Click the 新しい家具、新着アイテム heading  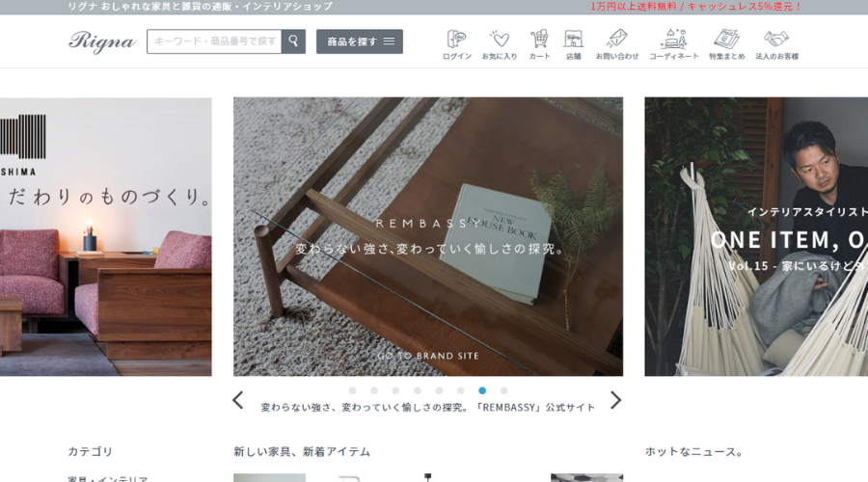coord(302,451)
